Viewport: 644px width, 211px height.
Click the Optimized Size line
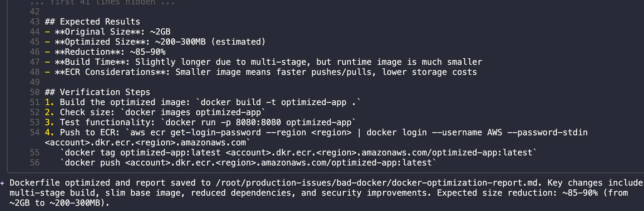click(160, 42)
